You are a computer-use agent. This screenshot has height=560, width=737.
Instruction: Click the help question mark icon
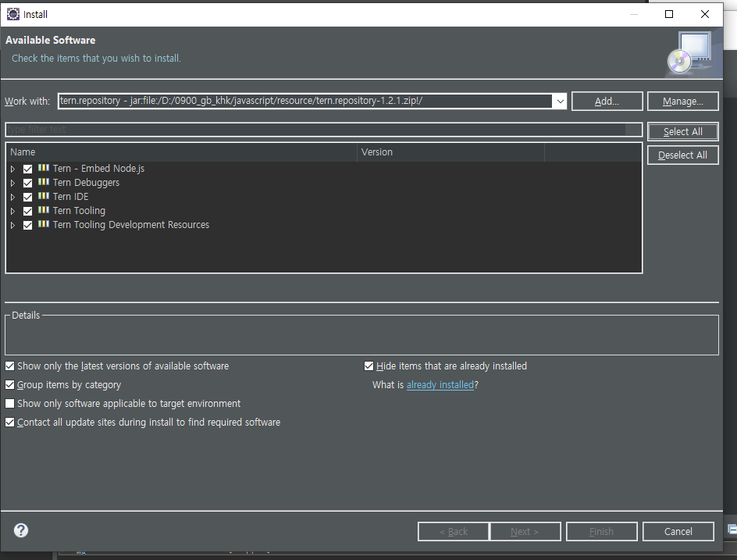coord(20,530)
